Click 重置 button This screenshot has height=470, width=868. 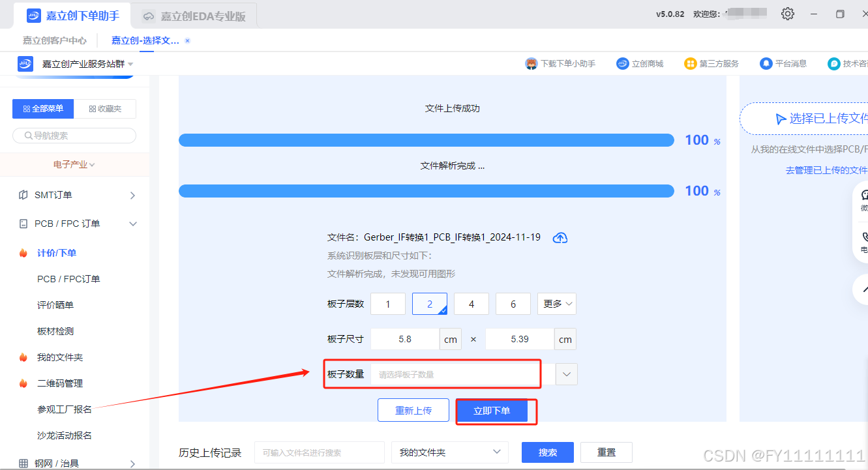tap(606, 452)
